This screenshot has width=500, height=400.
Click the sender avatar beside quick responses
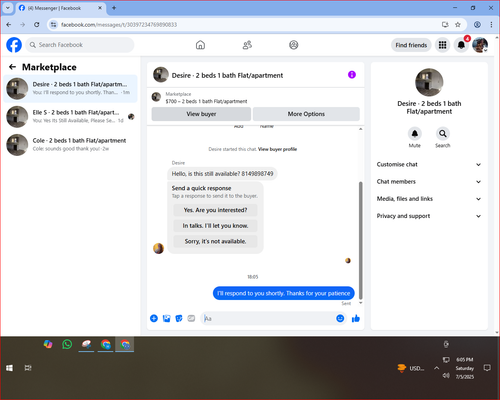pos(158,248)
